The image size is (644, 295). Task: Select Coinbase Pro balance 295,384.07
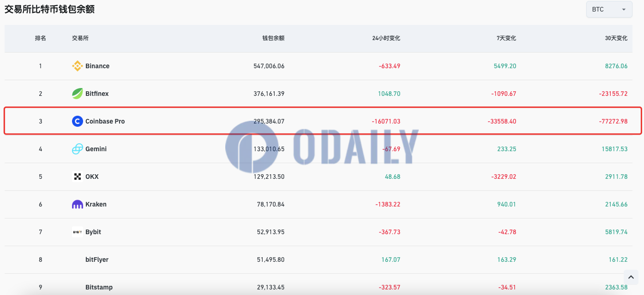click(269, 121)
